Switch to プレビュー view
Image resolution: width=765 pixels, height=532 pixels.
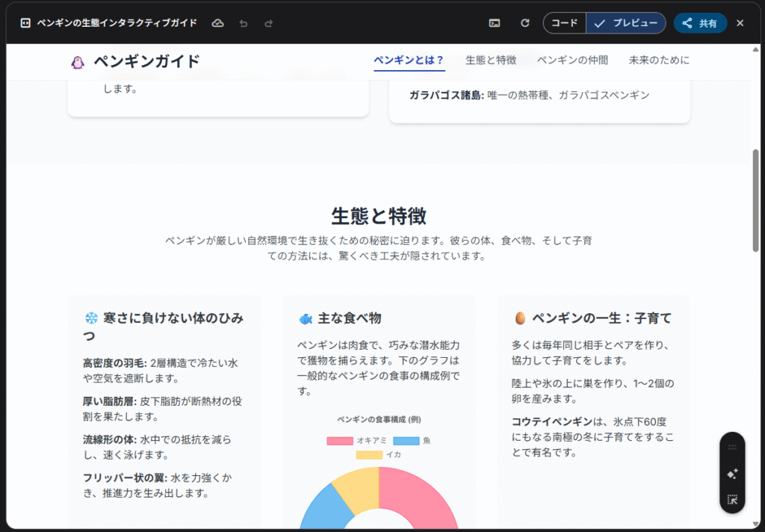click(x=626, y=23)
